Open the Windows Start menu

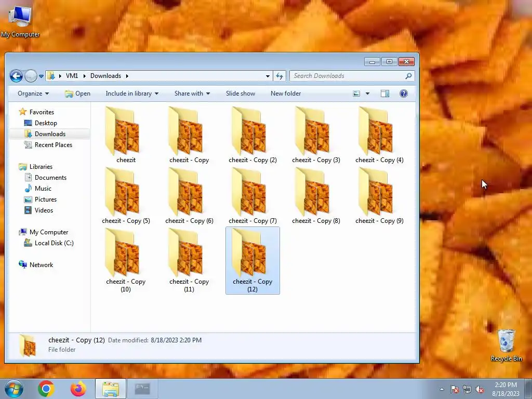pyautogui.click(x=14, y=389)
